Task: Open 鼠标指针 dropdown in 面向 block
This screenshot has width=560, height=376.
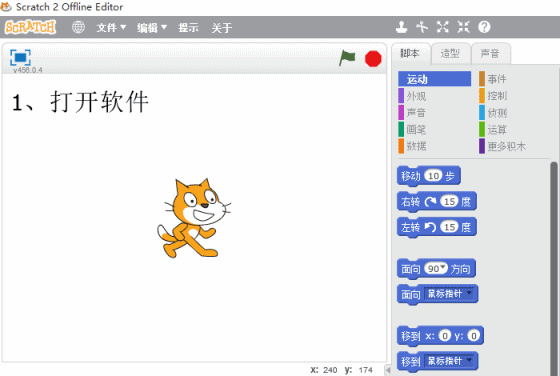Action: pyautogui.click(x=469, y=294)
